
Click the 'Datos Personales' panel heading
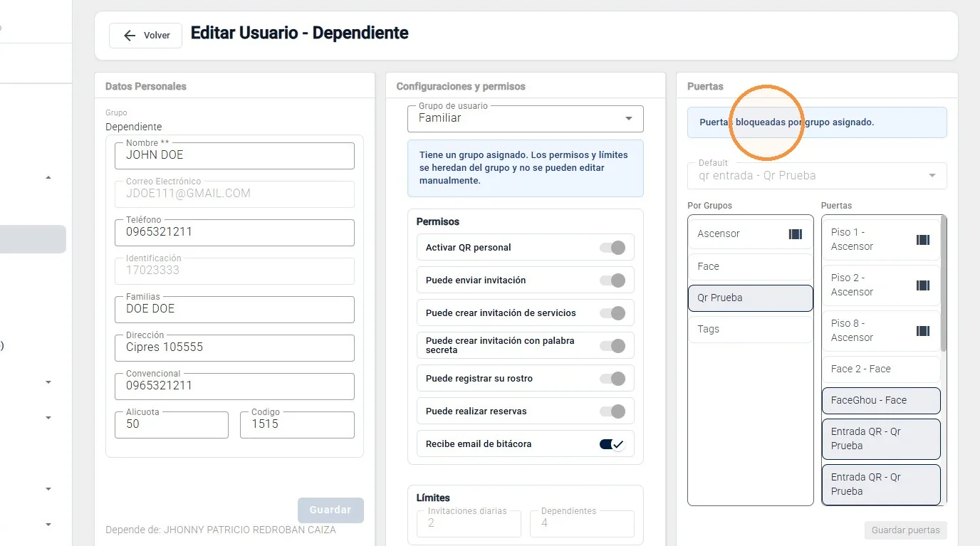point(146,86)
